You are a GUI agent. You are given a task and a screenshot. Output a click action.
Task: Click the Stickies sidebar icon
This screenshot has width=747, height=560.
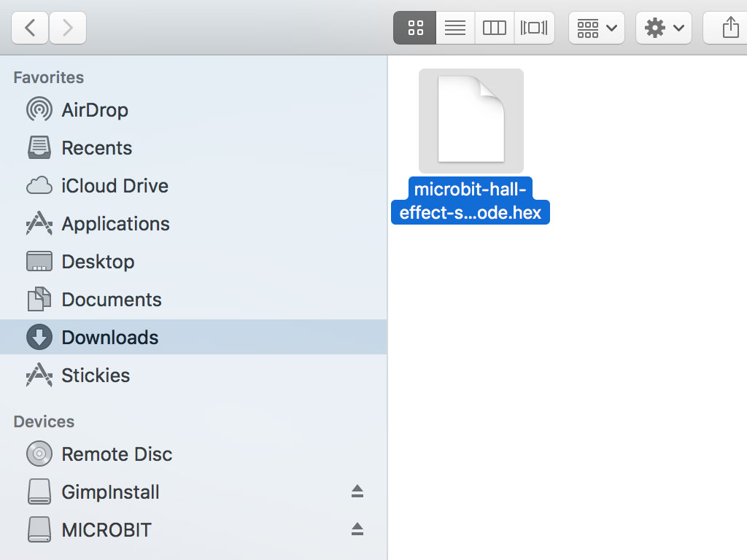coord(39,376)
